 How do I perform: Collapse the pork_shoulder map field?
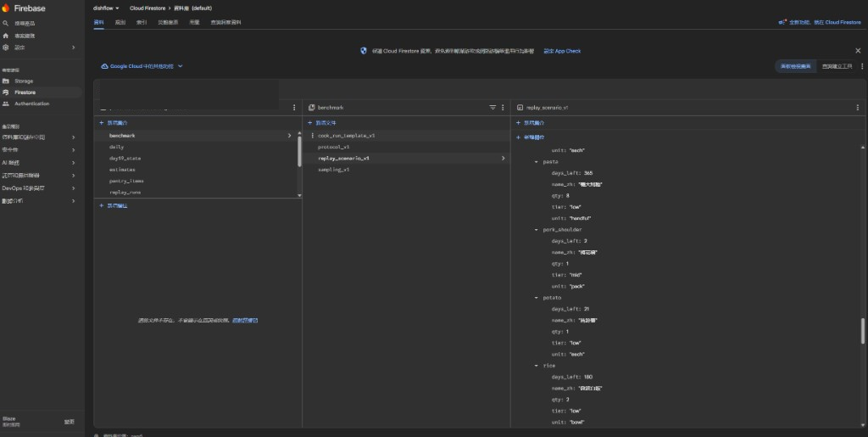(x=536, y=229)
